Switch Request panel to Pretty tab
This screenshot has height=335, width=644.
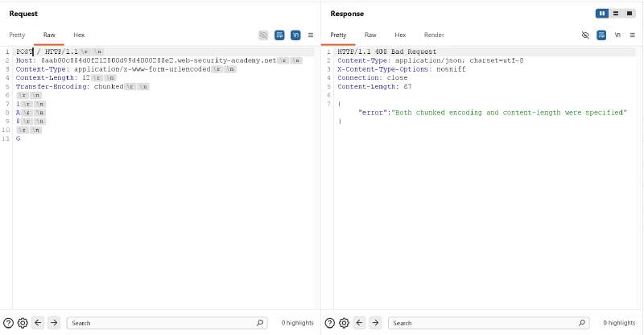17,35
